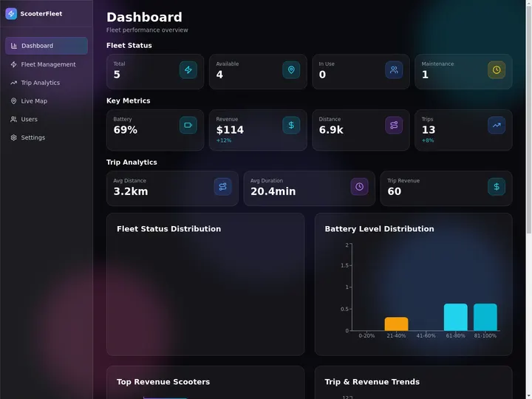Image resolution: width=532 pixels, height=399 pixels.
Task: Click the Key Metrics section heading
Action: 129,100
